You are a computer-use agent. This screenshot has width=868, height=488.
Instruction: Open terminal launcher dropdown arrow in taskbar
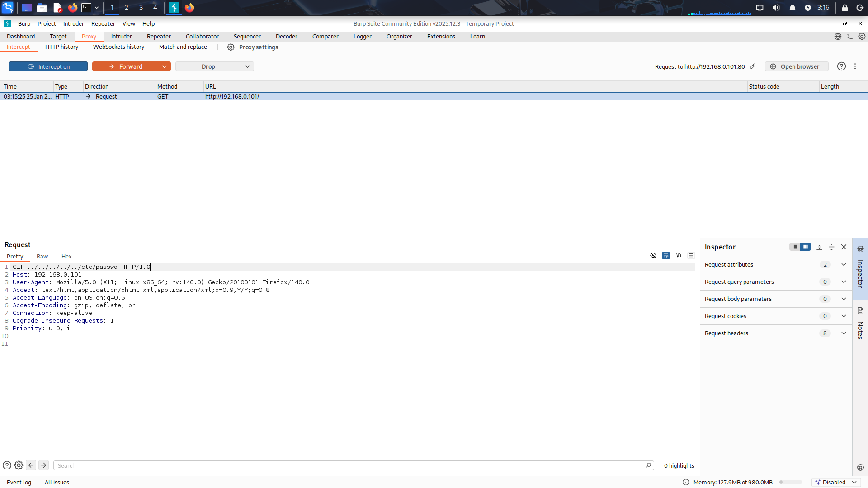coord(97,8)
